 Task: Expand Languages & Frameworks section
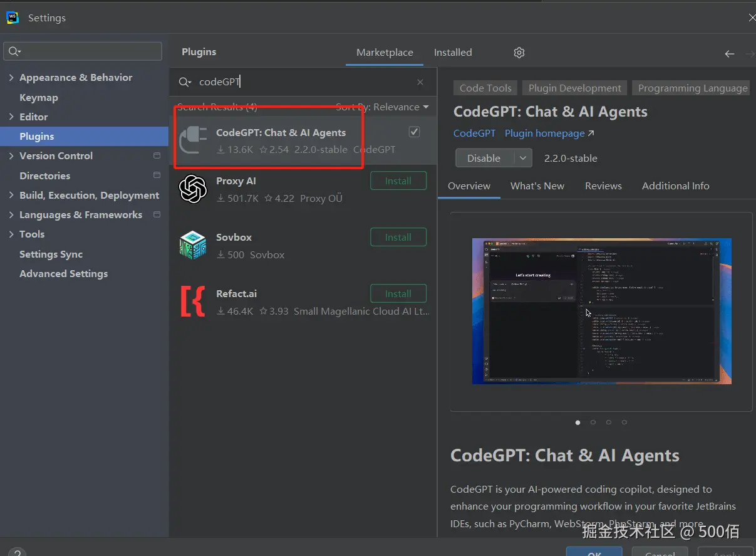11,214
